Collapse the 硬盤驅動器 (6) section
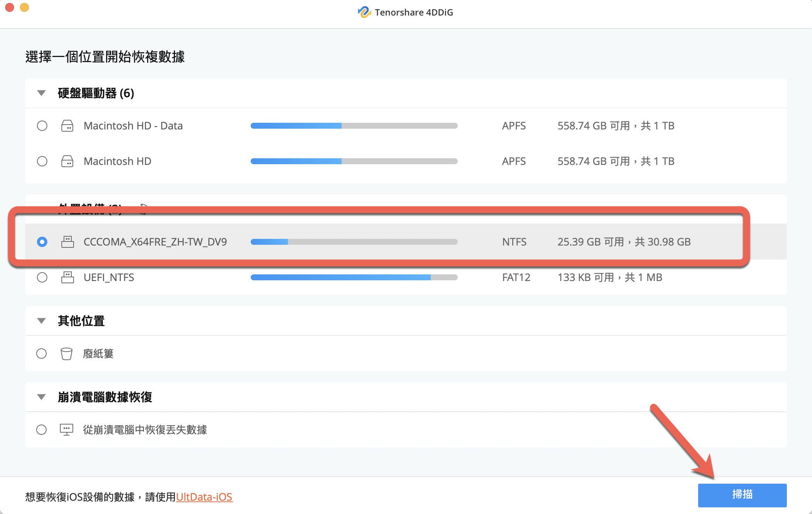The image size is (812, 514). tap(41, 93)
